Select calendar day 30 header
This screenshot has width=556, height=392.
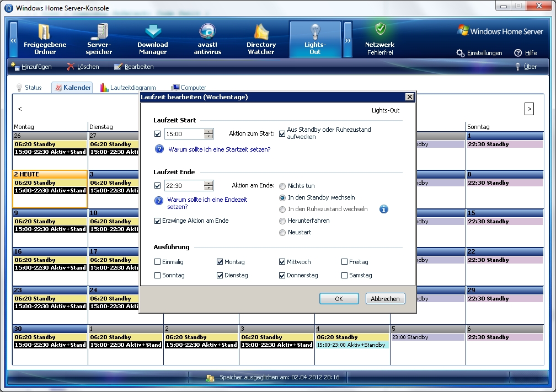point(50,329)
